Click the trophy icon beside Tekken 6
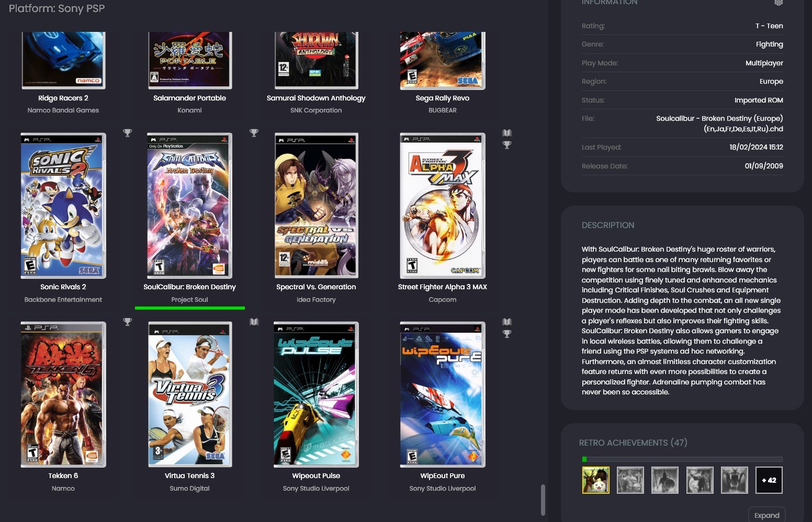This screenshot has height=522, width=812. [127, 322]
